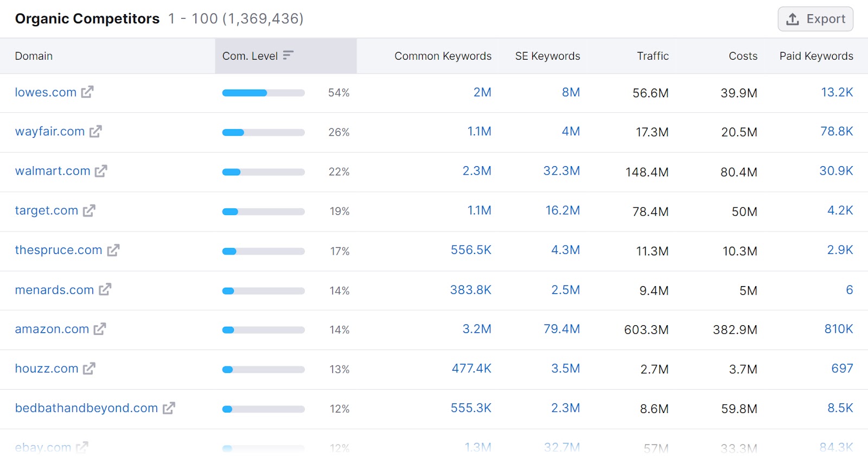This screenshot has width=868, height=463.
Task: Click walmart.com common keywords 2.3M
Action: [477, 171]
